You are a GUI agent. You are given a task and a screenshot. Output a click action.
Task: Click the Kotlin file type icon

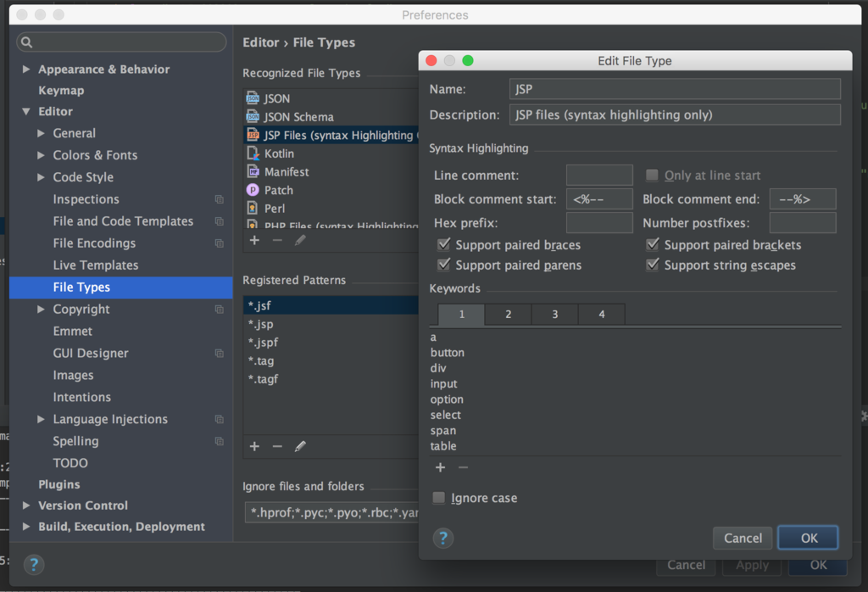254,153
